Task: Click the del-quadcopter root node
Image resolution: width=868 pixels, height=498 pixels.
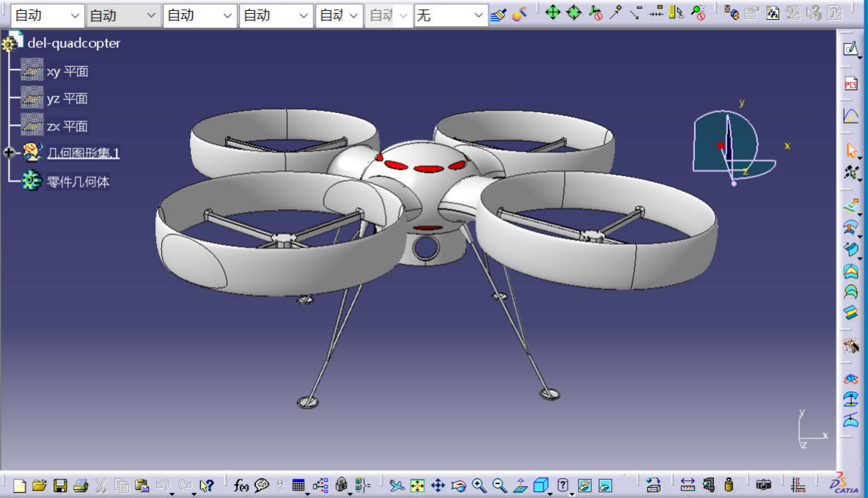Action: pos(73,43)
